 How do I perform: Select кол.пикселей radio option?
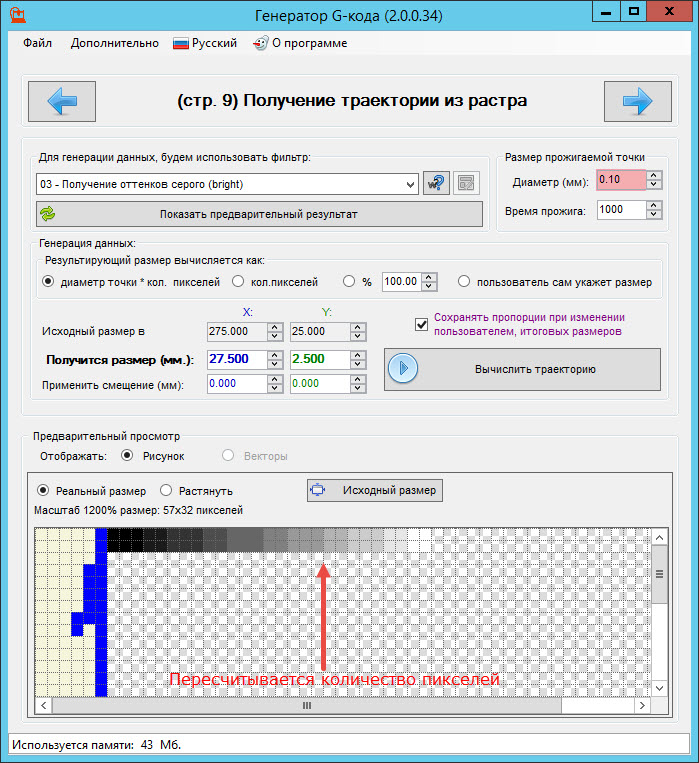point(238,281)
